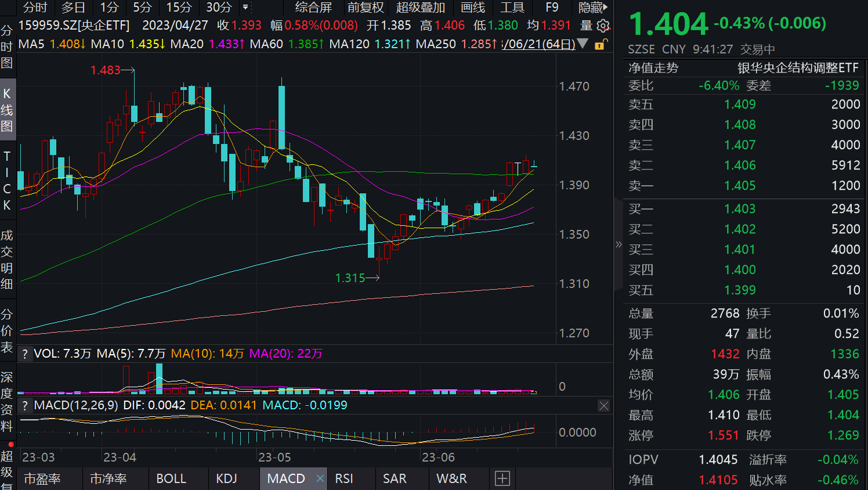Open TICK view in left sidebar
This screenshot has height=490, width=868.
(7, 181)
